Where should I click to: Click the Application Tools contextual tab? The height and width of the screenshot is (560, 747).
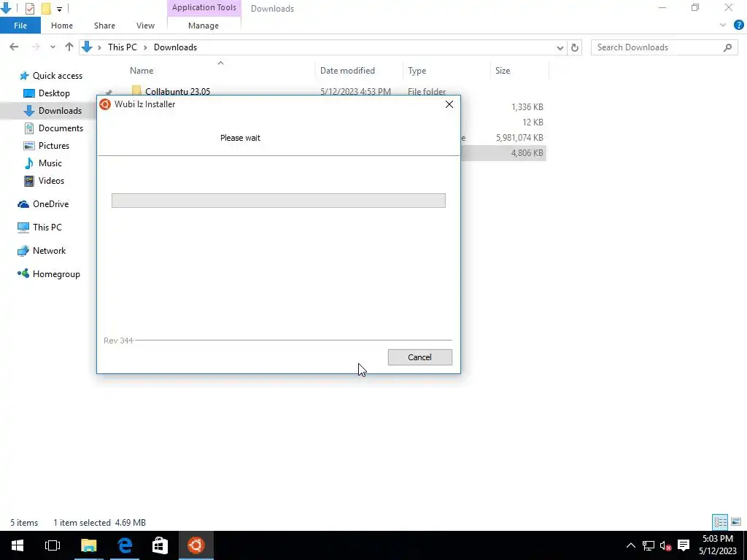[x=204, y=7]
